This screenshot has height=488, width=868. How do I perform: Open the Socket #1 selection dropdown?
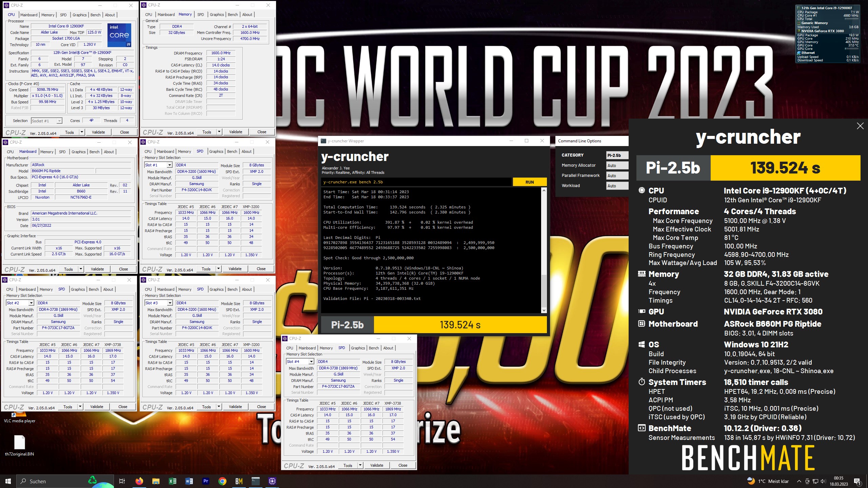(x=46, y=121)
